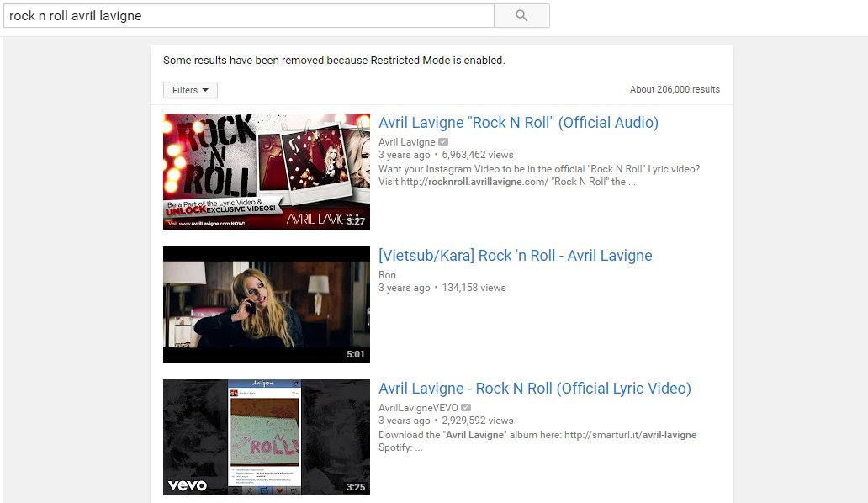Open 'Avril Lavigne "Rock N Roll" (Official Audio)' title
868x503 pixels.
click(x=518, y=122)
